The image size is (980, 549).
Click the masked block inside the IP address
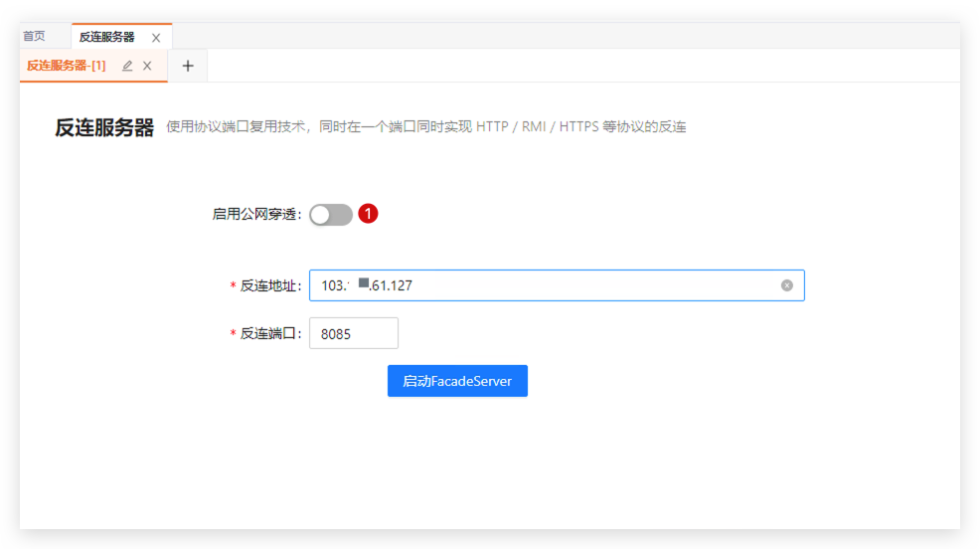pos(364,283)
